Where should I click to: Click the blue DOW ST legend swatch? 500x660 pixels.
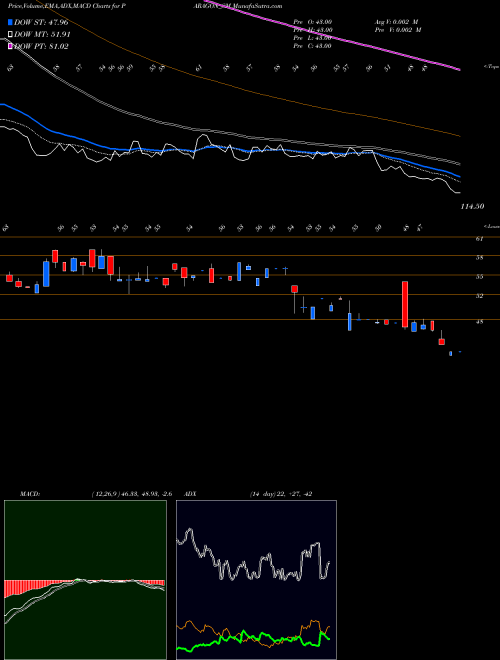tap(11, 23)
